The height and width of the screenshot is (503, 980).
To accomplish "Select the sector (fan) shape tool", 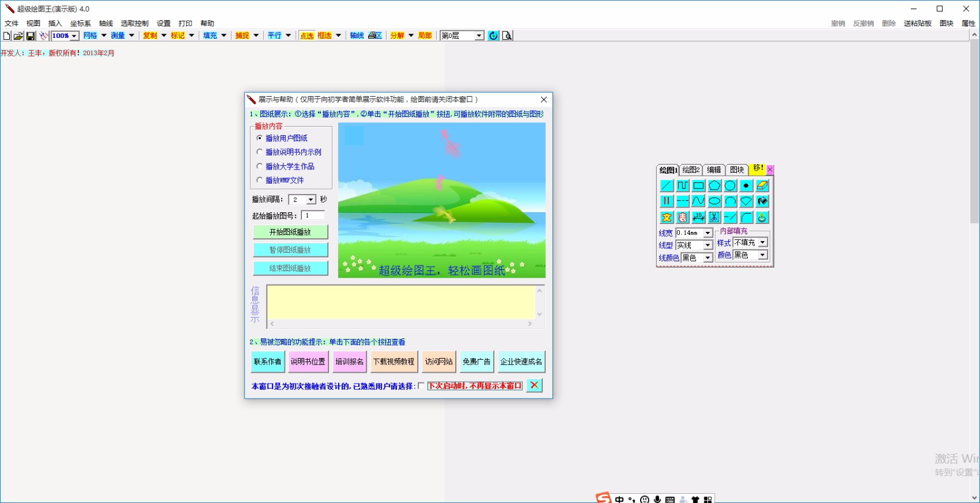I will pos(746,201).
